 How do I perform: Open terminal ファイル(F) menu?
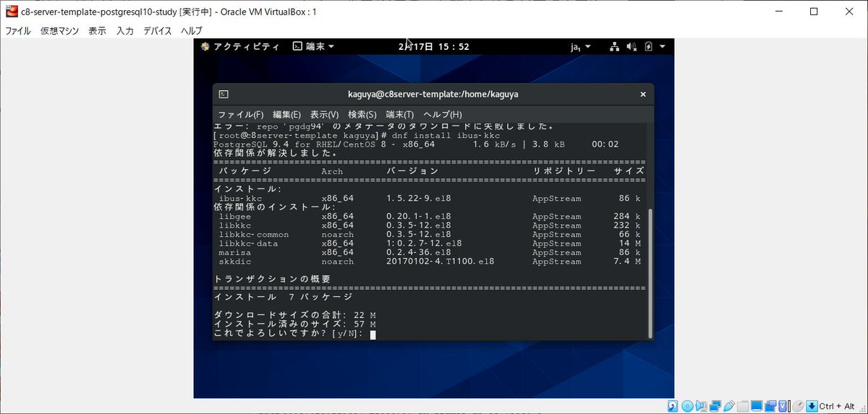pyautogui.click(x=241, y=114)
